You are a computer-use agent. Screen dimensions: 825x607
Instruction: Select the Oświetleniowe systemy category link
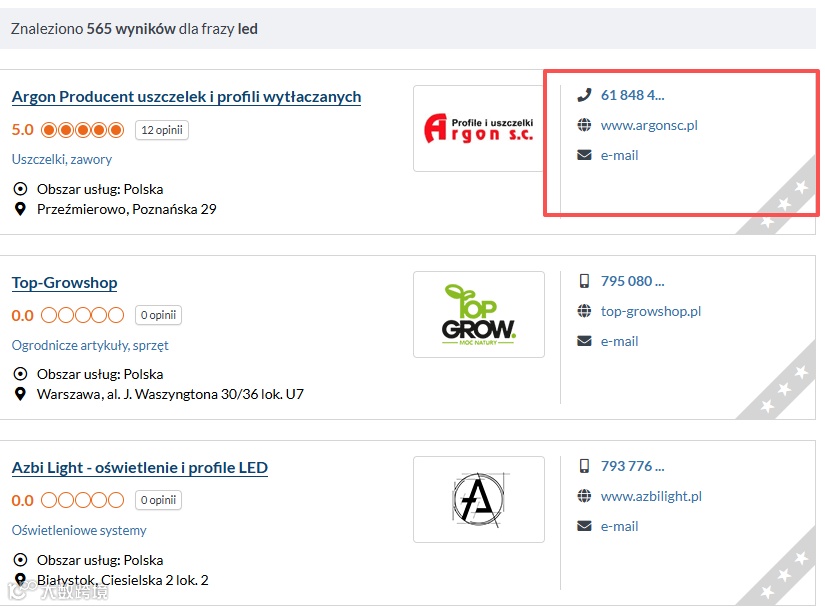click(x=79, y=530)
